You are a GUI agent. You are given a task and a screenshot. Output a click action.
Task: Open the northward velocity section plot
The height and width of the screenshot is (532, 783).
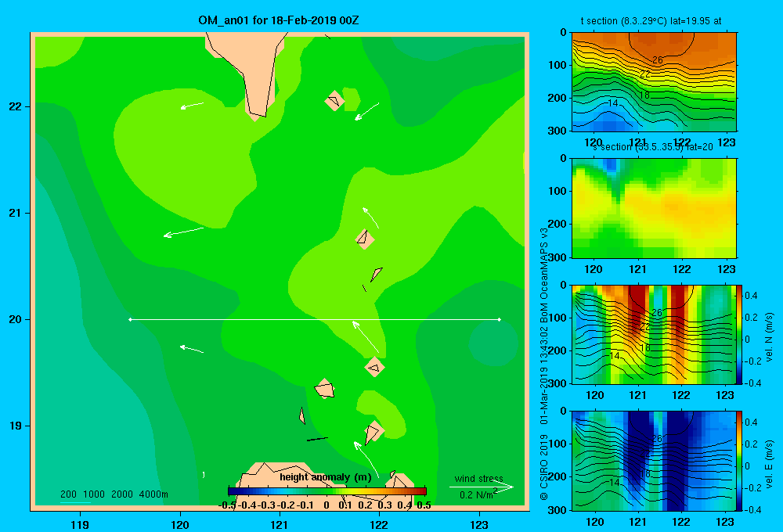pos(654,334)
